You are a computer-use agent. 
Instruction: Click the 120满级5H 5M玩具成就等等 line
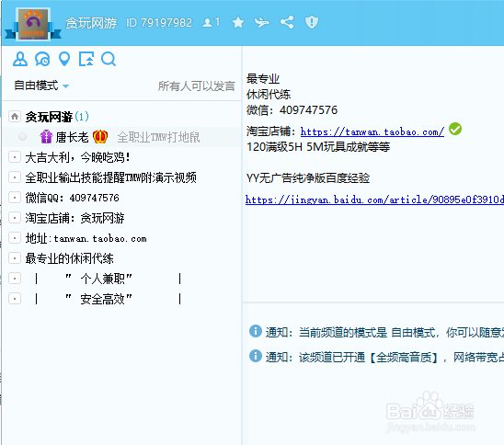318,147
